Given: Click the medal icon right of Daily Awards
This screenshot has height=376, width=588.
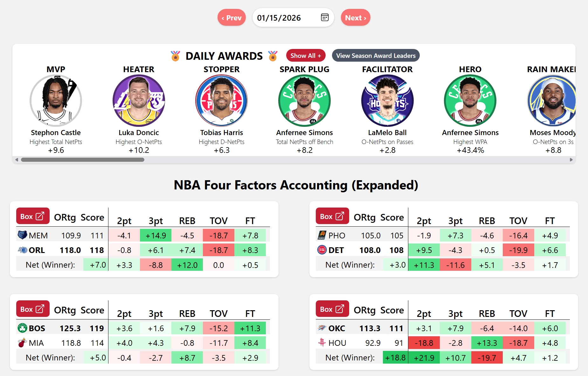Looking at the screenshot, I should coord(273,56).
